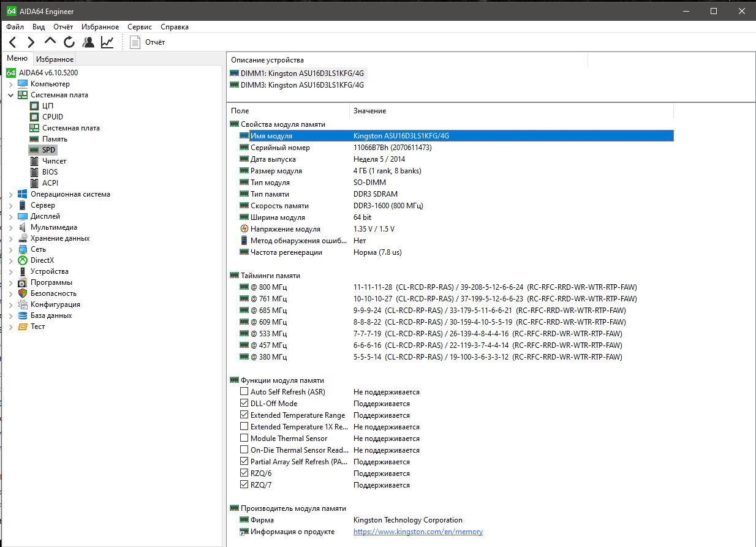Screen dimensions: 756x547
Task: Toggle the On-Die Thermal Sensor Read... checkbox
Action: click(x=244, y=450)
